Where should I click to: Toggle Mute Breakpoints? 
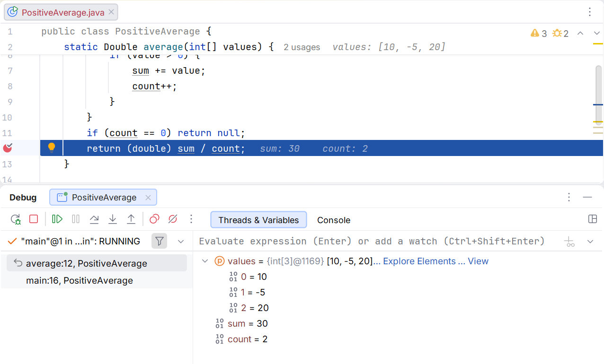(x=173, y=219)
